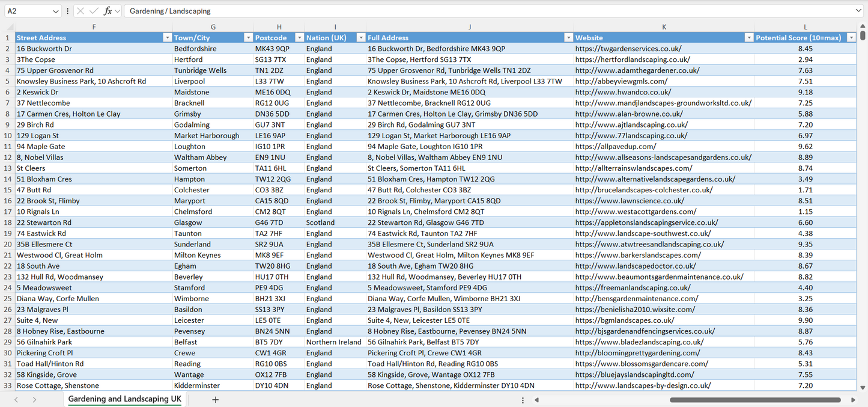
Task: Open the https://allpavedup.com/ website link
Action: 615,146
